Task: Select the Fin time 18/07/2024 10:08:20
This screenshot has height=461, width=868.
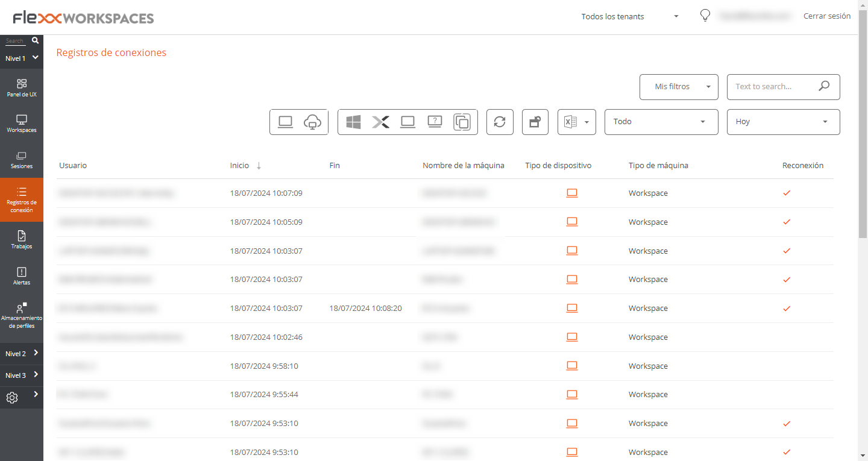Action: (x=365, y=308)
